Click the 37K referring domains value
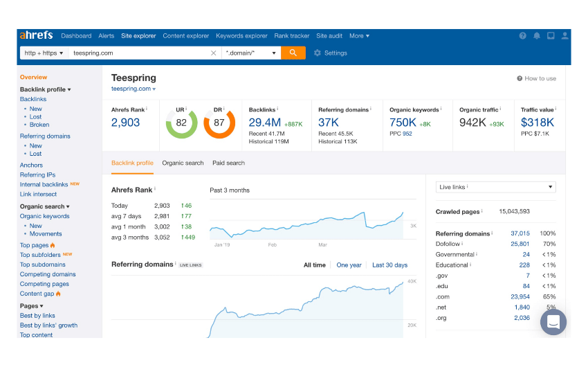 329,123
